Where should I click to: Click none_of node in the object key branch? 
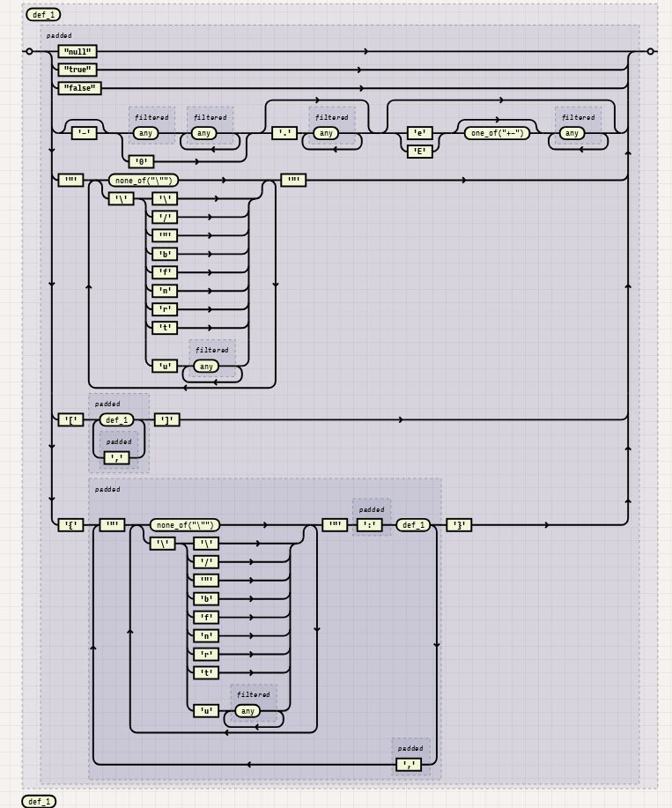pos(185,525)
